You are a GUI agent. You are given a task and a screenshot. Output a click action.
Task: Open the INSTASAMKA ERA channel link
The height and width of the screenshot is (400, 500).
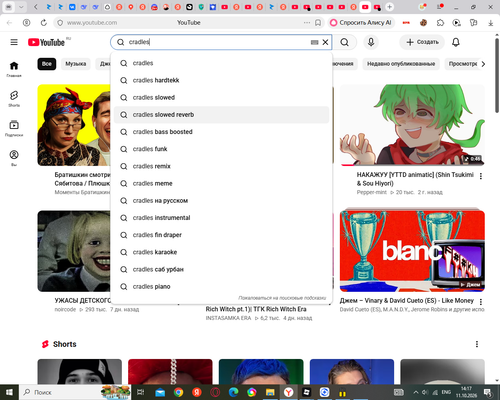[228, 318]
